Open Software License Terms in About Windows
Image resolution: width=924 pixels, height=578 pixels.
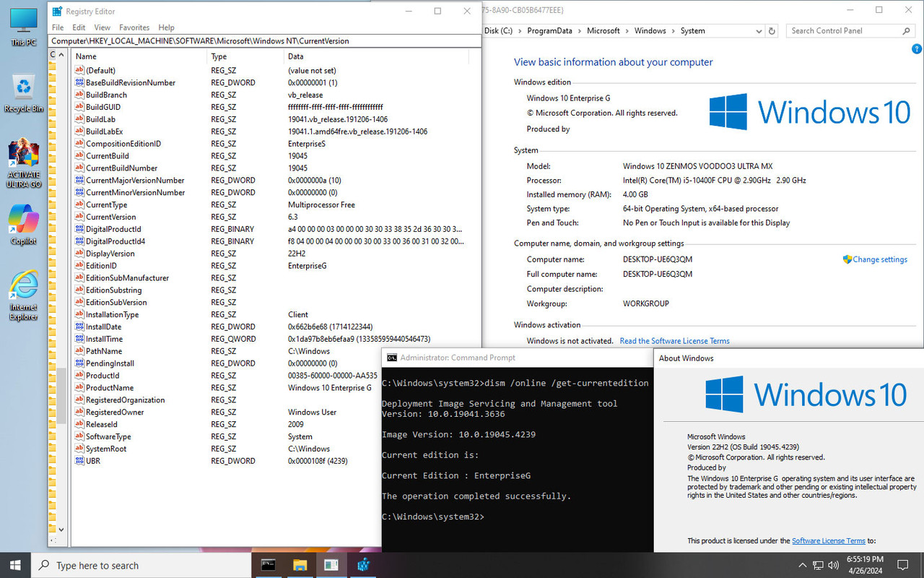coord(828,540)
